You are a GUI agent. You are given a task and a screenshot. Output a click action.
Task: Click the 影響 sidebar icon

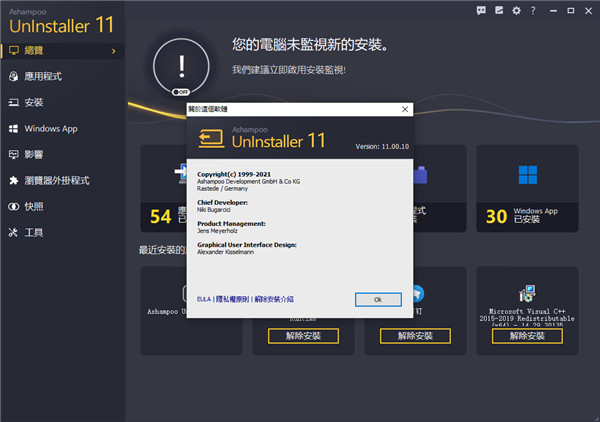click(14, 155)
